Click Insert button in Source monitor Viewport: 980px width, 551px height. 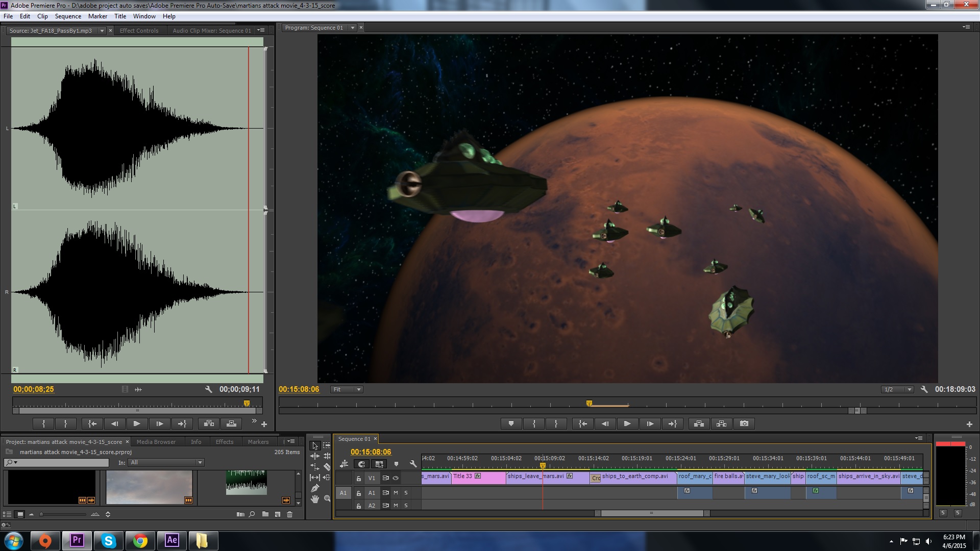[209, 423]
